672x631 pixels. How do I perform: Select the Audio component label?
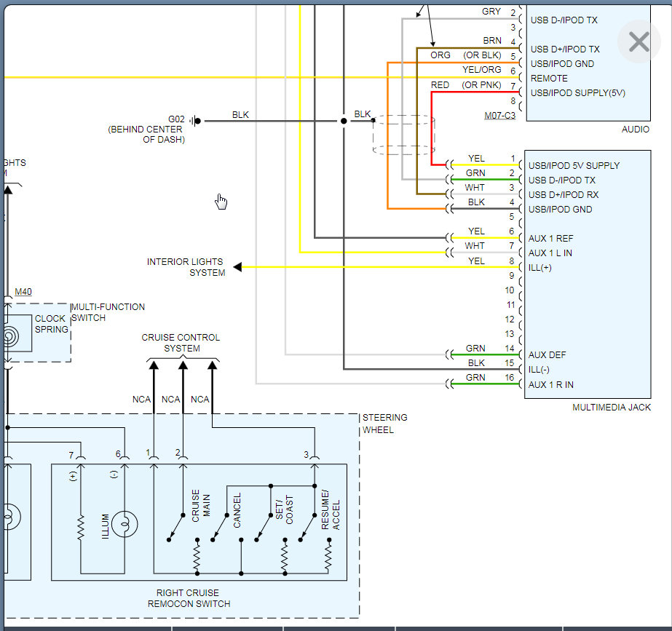click(635, 130)
